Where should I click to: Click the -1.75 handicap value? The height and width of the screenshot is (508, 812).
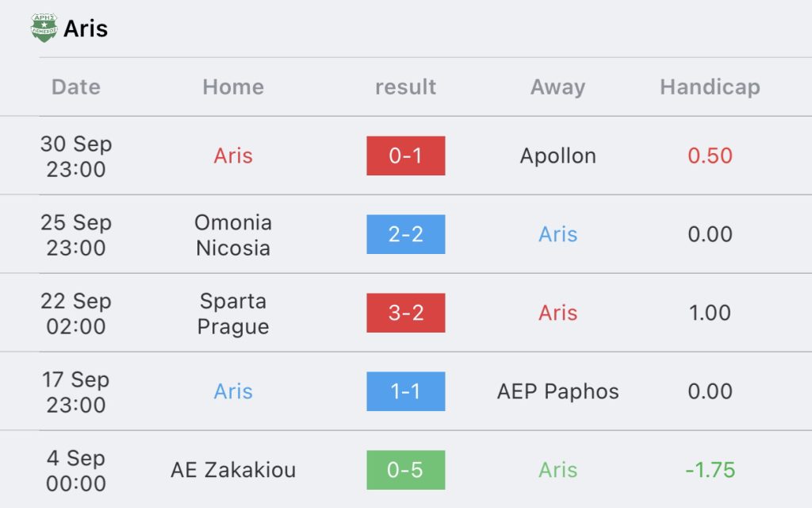coord(710,470)
